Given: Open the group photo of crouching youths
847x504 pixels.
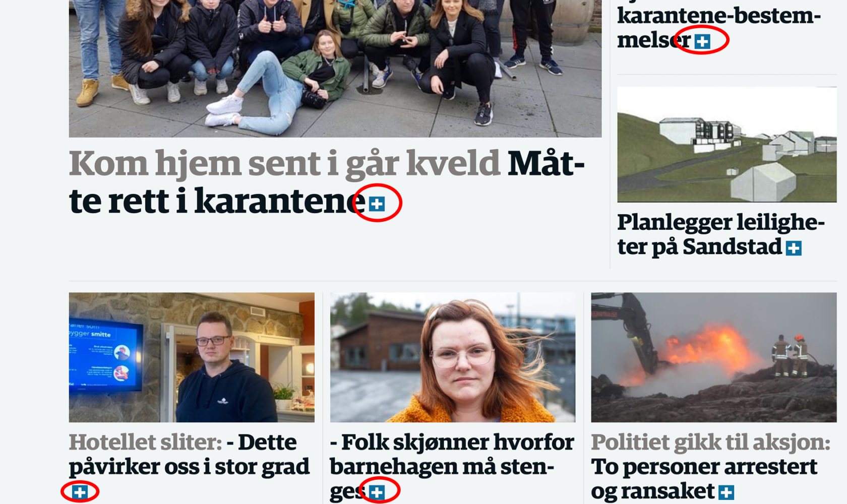Looking at the screenshot, I should point(335,69).
